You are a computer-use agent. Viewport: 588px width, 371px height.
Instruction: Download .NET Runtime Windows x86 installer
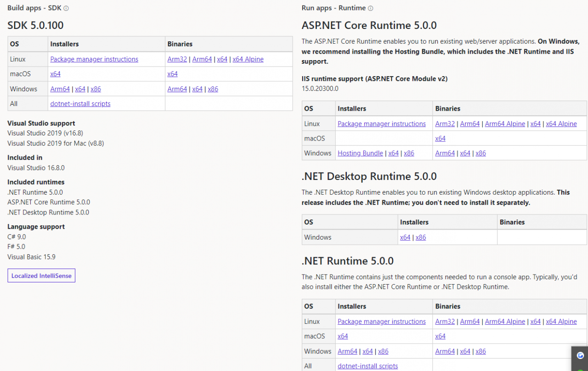click(384, 351)
